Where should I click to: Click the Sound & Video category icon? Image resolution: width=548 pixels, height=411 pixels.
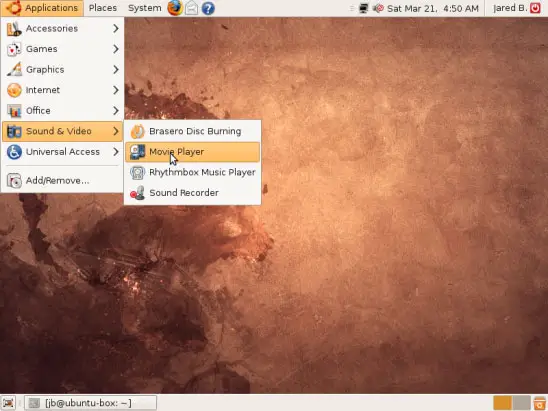[14, 131]
